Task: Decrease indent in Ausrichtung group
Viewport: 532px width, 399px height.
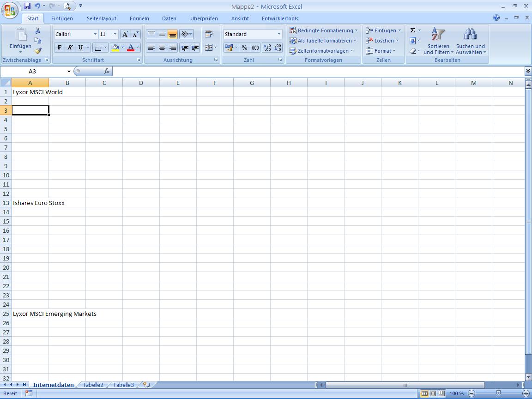Action: coord(185,48)
